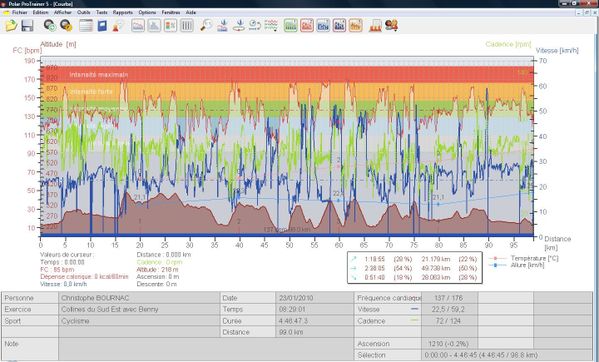
Task: Click the downhill row 0:51:40 in summary box
Action: [414, 277]
